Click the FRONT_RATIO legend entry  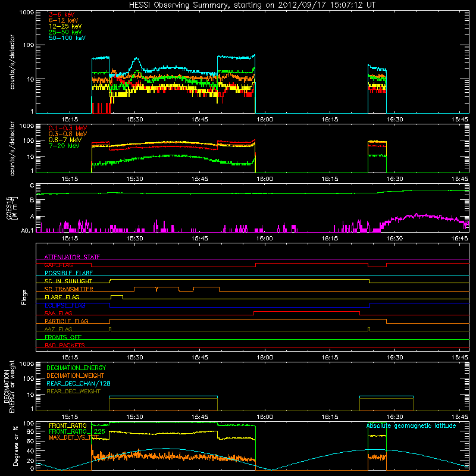[68, 425]
